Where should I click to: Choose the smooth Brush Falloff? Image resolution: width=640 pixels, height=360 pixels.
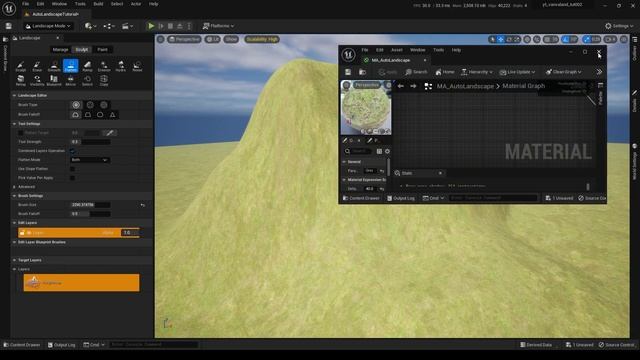tap(76, 115)
